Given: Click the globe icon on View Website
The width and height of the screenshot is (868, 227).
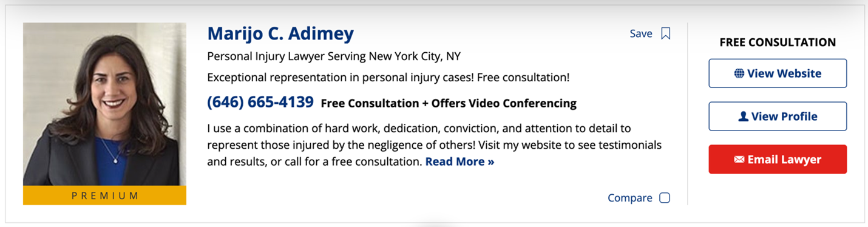Looking at the screenshot, I should pos(739,73).
